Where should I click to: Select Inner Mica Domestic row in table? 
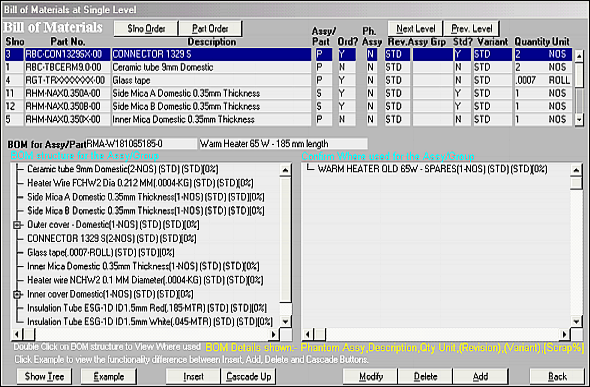coord(289,119)
